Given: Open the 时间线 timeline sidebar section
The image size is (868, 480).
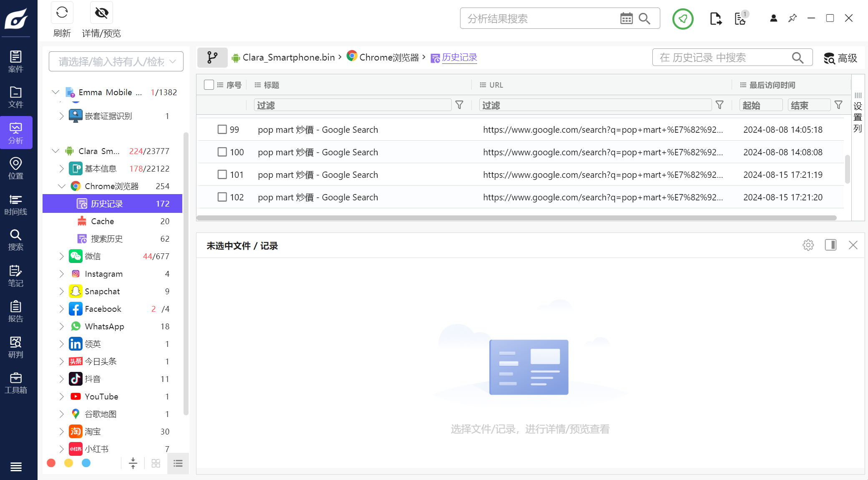Looking at the screenshot, I should point(16,205).
